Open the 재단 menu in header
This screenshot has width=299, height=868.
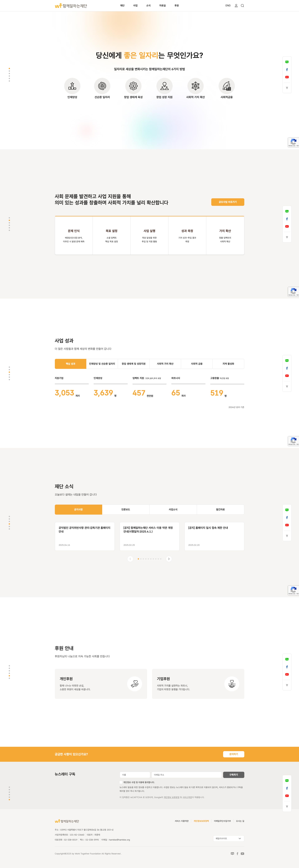click(x=122, y=6)
